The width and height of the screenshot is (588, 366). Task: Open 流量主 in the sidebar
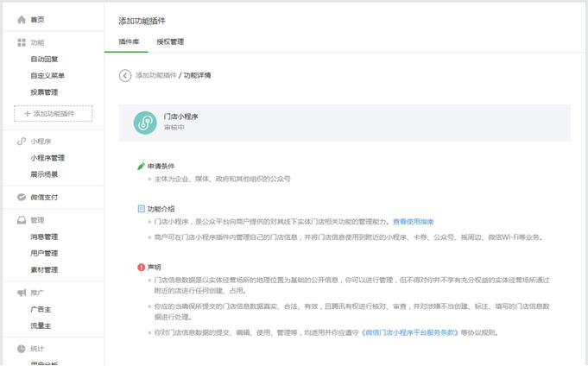pyautogui.click(x=41, y=326)
